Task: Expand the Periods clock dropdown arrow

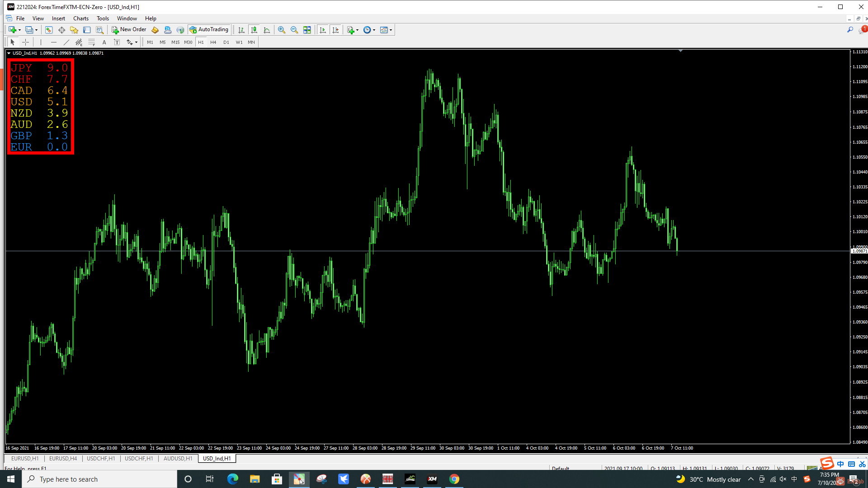Action: point(374,30)
